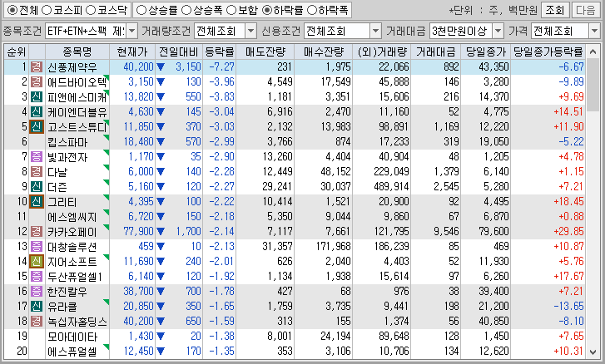Screen dimensions: 605x364
Task: Open the 거래대금 dropdown
Action: pyautogui.click(x=498, y=31)
